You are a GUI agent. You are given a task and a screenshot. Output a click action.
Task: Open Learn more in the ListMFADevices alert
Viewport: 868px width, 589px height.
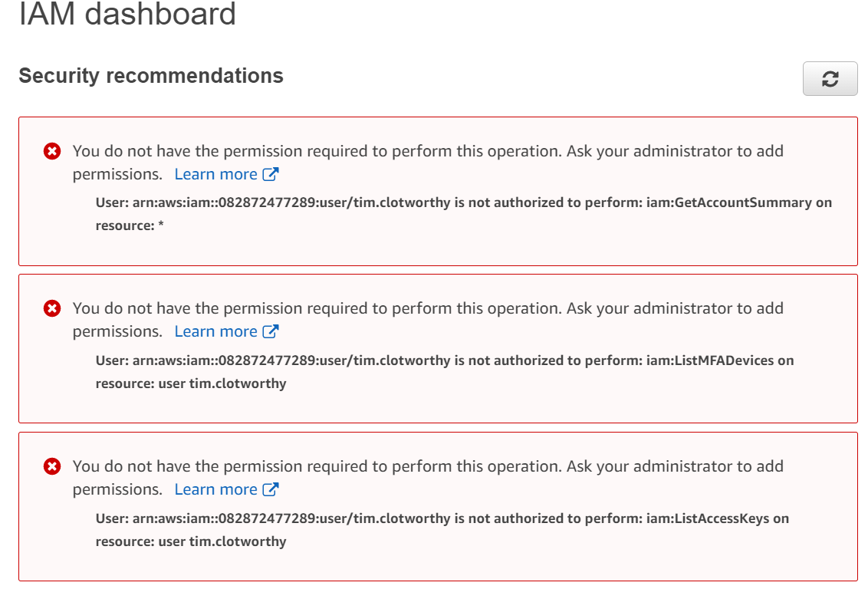tap(216, 331)
